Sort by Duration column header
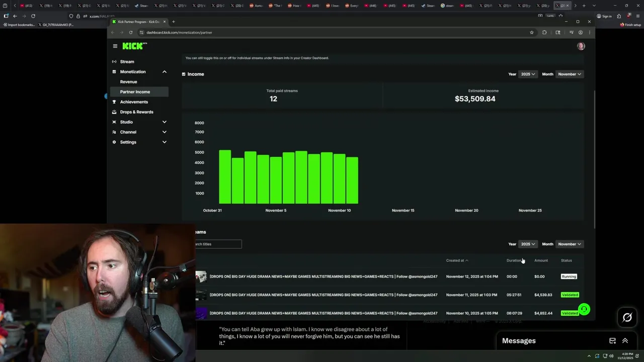644x362 pixels. (x=514, y=260)
